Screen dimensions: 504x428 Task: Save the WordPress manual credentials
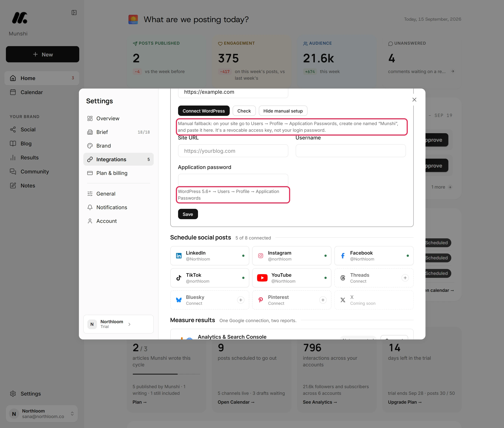coord(188,214)
